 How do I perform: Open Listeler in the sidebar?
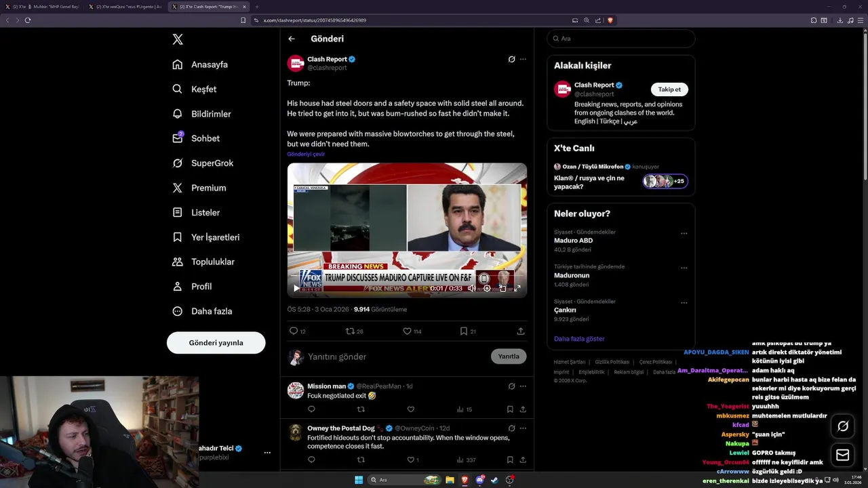(x=196, y=212)
